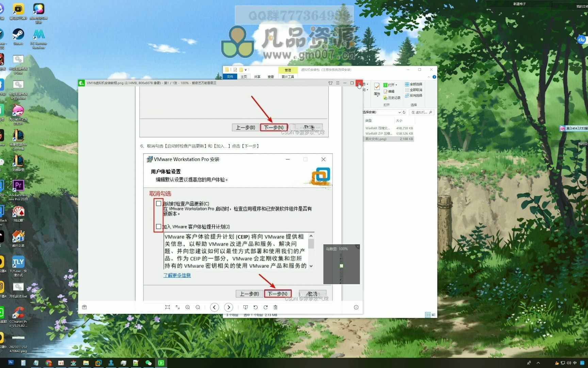
Task: Open Photoshop from the taskbar
Action: [x=11, y=363]
